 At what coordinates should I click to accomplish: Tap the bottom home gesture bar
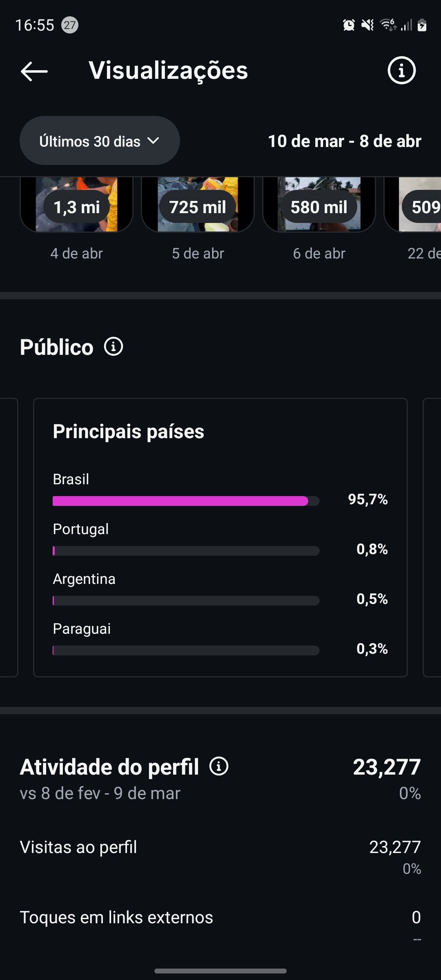(x=220, y=971)
